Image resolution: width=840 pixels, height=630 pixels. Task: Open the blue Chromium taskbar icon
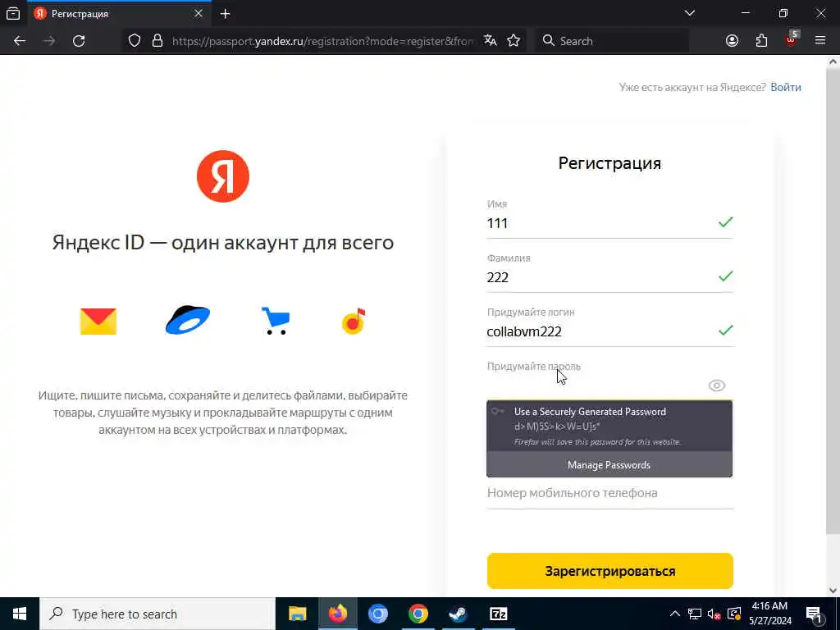point(377,614)
